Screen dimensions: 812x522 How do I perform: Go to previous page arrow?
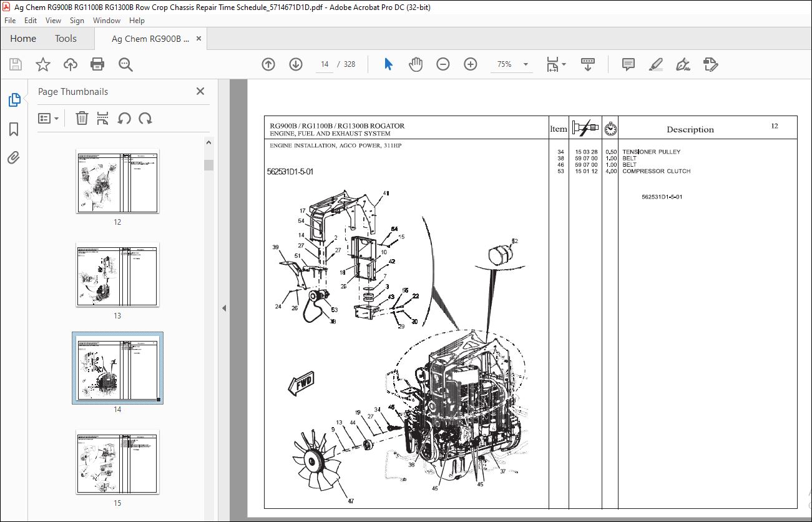[268, 64]
